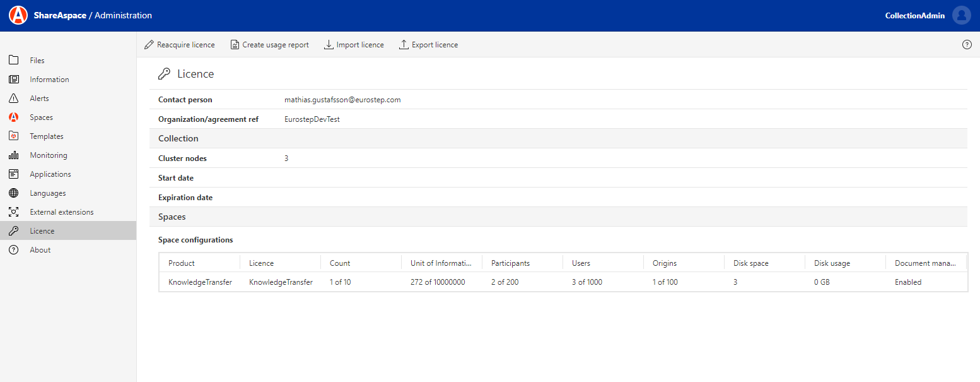The height and width of the screenshot is (382, 980).
Task: Go to Templates in the sidebar
Action: pyautogui.click(x=46, y=136)
